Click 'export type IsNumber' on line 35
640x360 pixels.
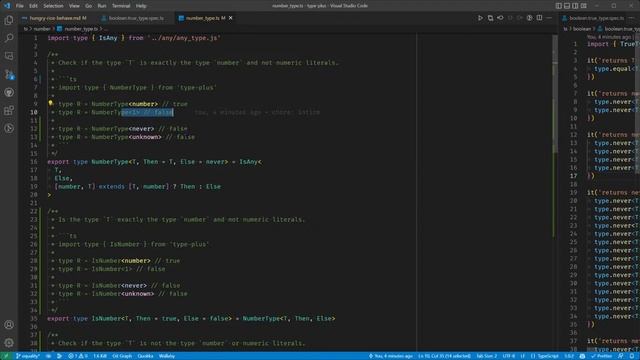(x=84, y=318)
